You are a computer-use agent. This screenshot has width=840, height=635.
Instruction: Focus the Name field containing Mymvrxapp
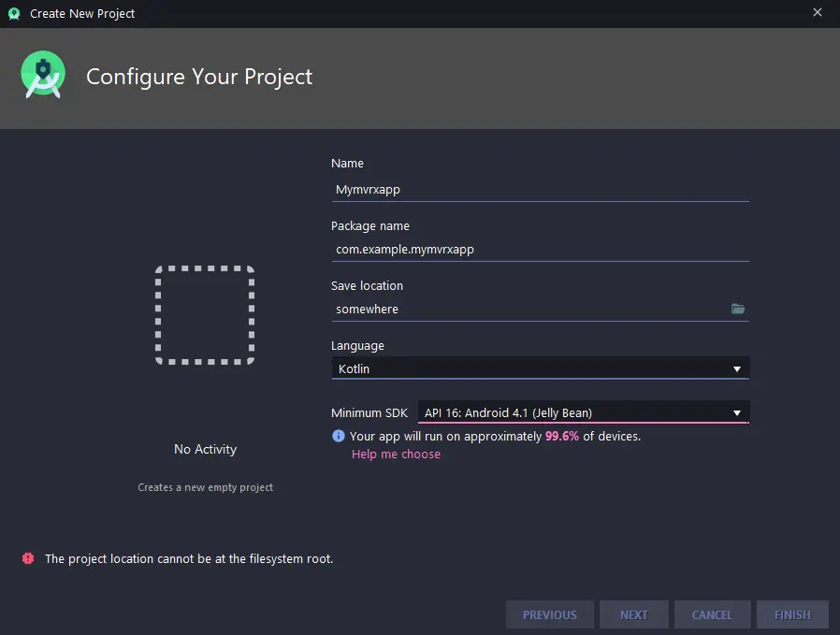539,189
